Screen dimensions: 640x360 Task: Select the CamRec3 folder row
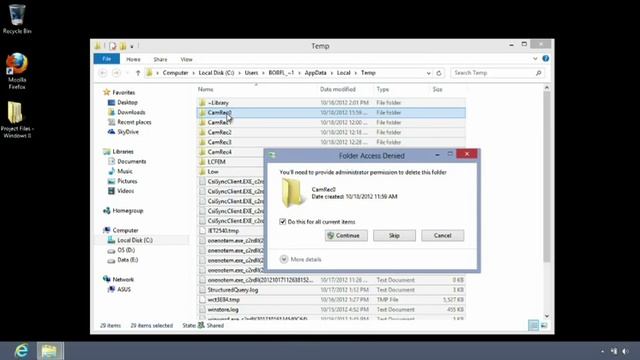coord(331,142)
